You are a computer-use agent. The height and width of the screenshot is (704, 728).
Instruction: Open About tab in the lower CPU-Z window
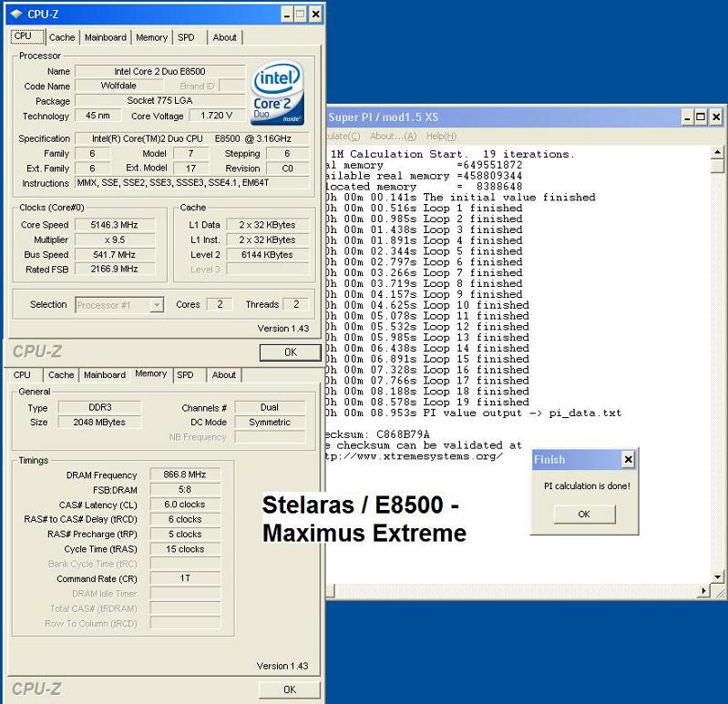(223, 374)
